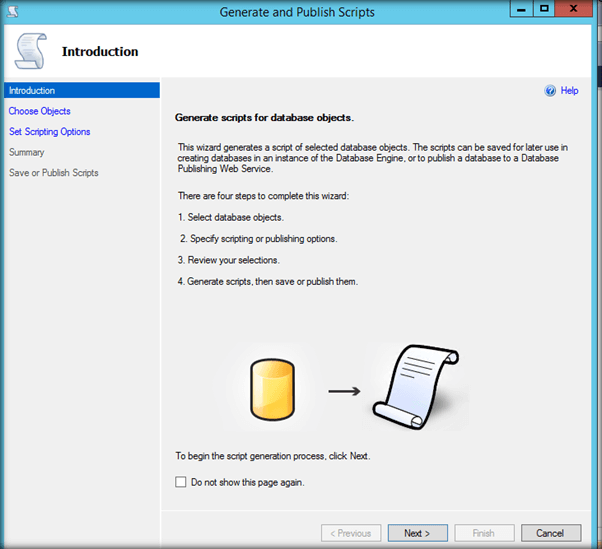The height and width of the screenshot is (549, 602).
Task: Click the yellow database cylinder illustration
Action: 273,389
